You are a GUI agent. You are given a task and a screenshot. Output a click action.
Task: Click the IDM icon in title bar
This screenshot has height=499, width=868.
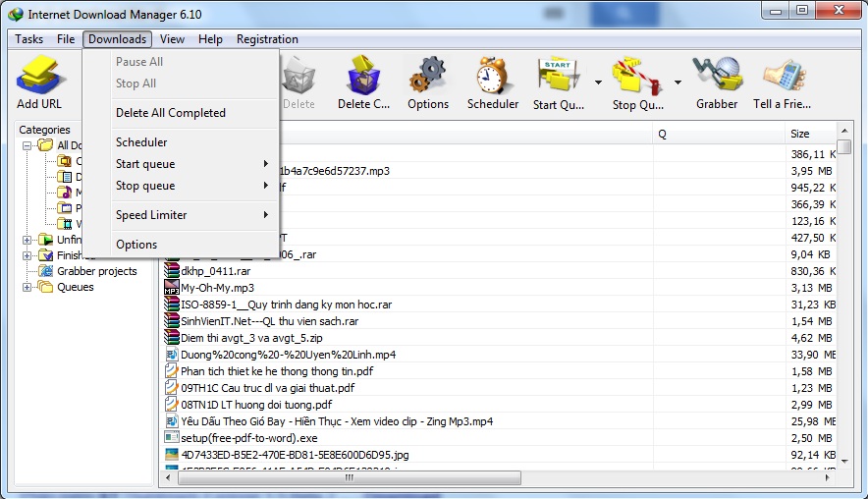coord(16,15)
